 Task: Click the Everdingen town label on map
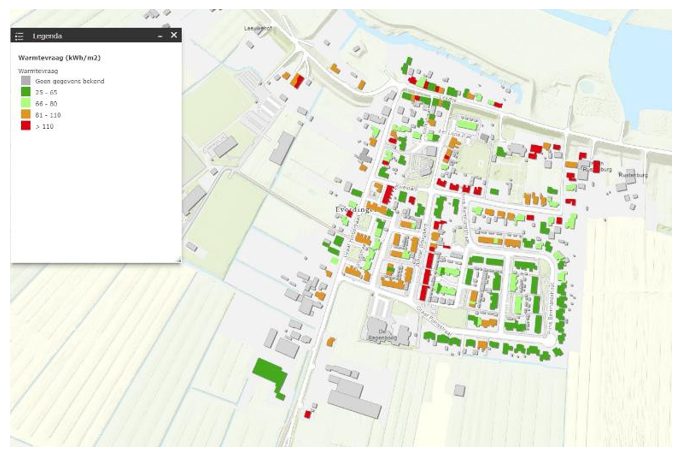click(352, 210)
